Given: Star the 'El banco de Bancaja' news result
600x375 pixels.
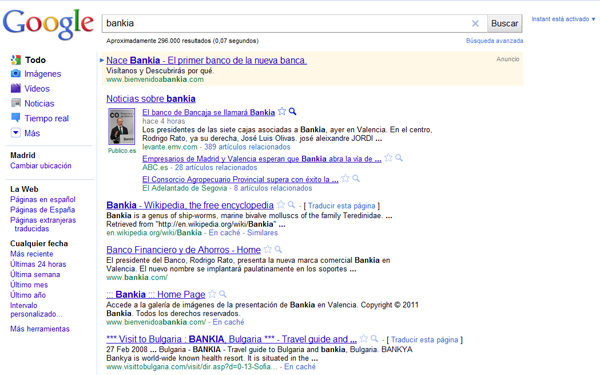Looking at the screenshot, I should 282,111.
